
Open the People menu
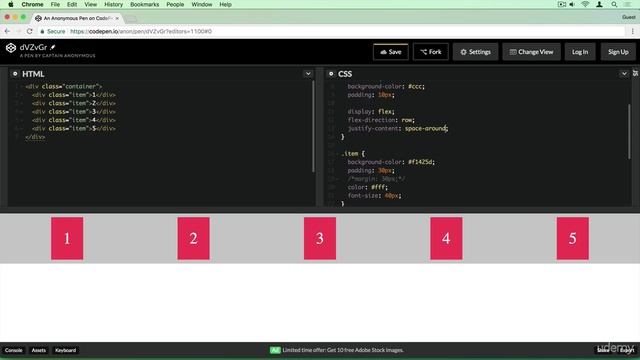point(175,4)
